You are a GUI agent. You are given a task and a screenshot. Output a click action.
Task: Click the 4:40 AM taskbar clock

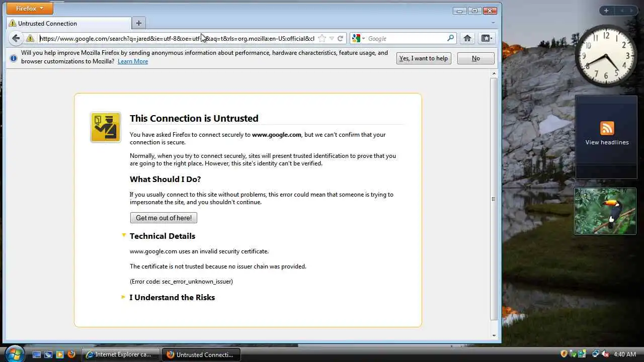(625, 354)
